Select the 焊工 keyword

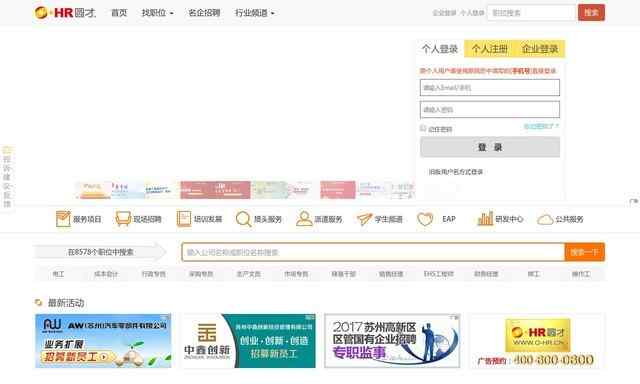[x=533, y=274]
